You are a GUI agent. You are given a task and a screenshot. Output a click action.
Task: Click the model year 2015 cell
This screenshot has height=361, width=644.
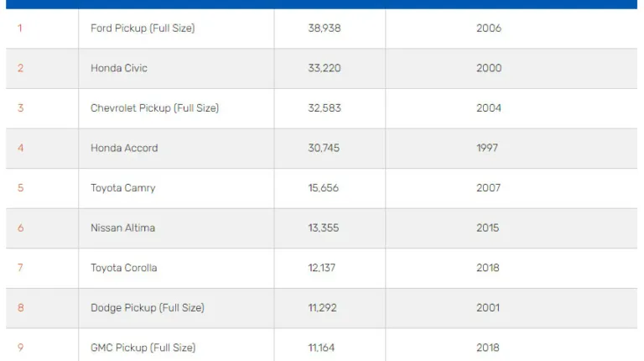tap(487, 228)
